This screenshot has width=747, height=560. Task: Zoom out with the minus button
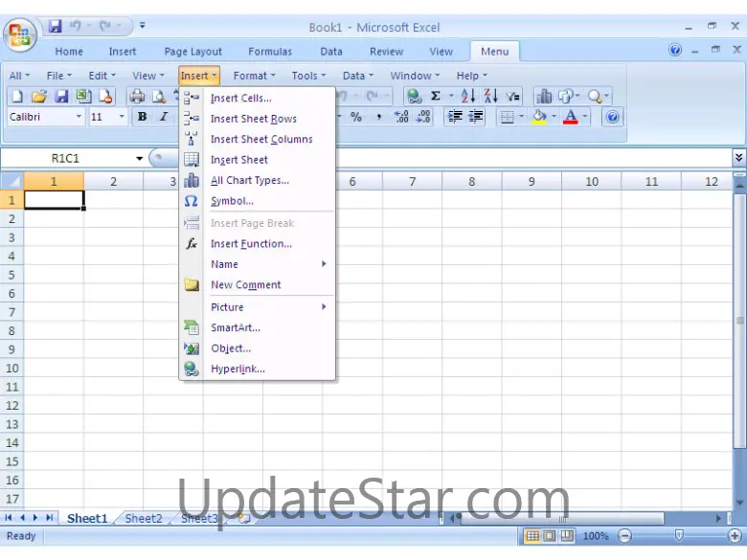624,536
